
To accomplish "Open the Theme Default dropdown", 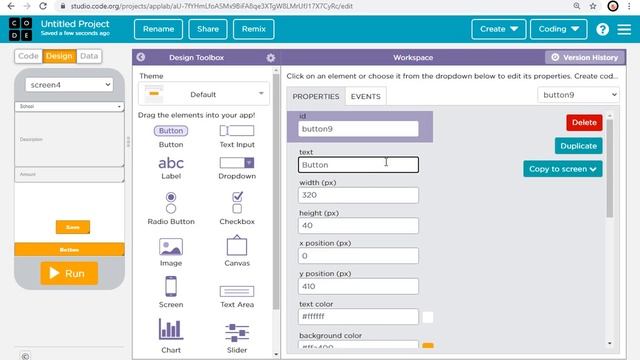I will pos(204,94).
